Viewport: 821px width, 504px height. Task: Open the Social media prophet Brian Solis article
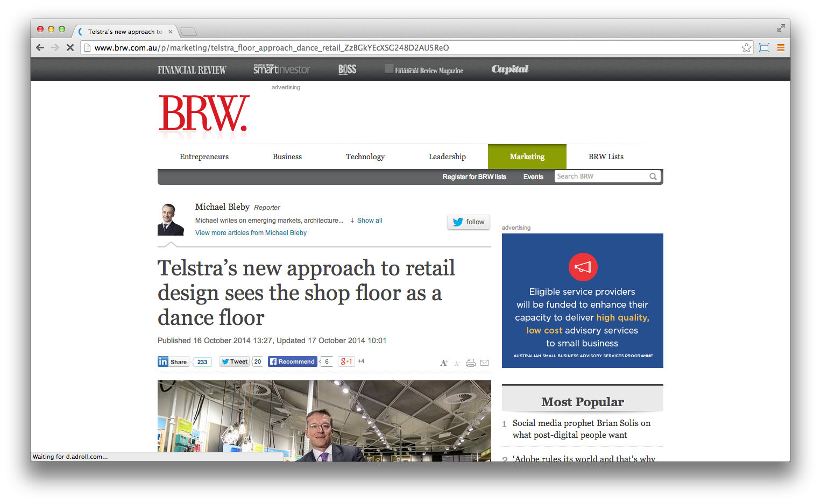click(582, 429)
